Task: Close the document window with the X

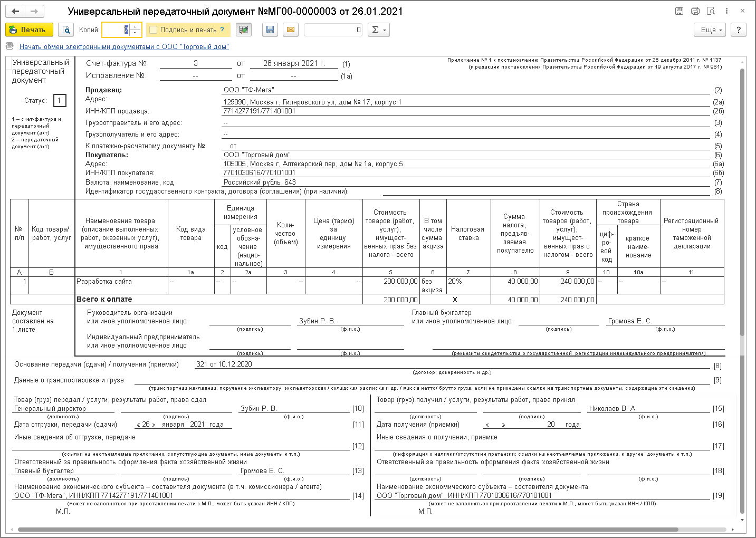Action: tap(742, 11)
